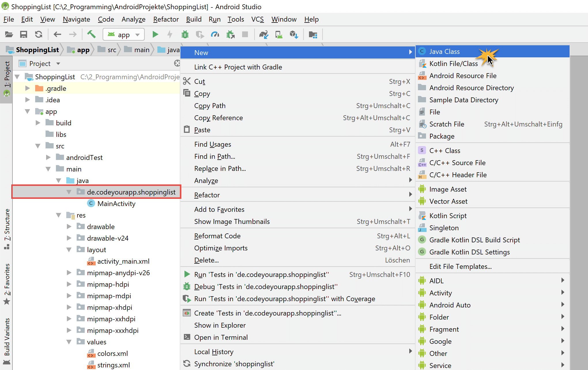Open the Fragment submenu
The height and width of the screenshot is (370, 588).
pyautogui.click(x=493, y=329)
